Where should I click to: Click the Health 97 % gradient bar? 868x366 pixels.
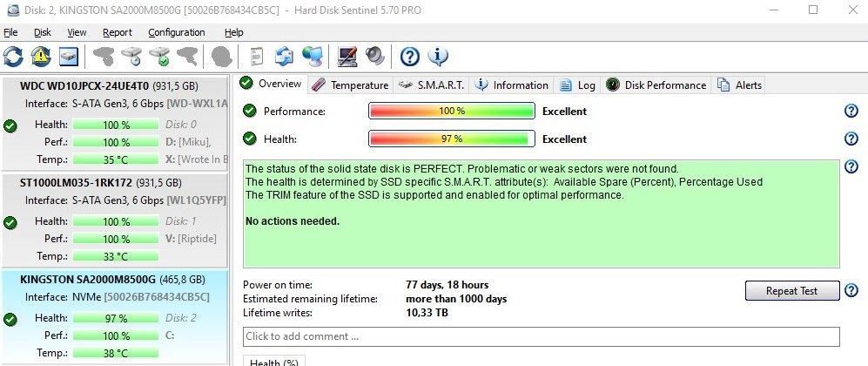pyautogui.click(x=451, y=139)
